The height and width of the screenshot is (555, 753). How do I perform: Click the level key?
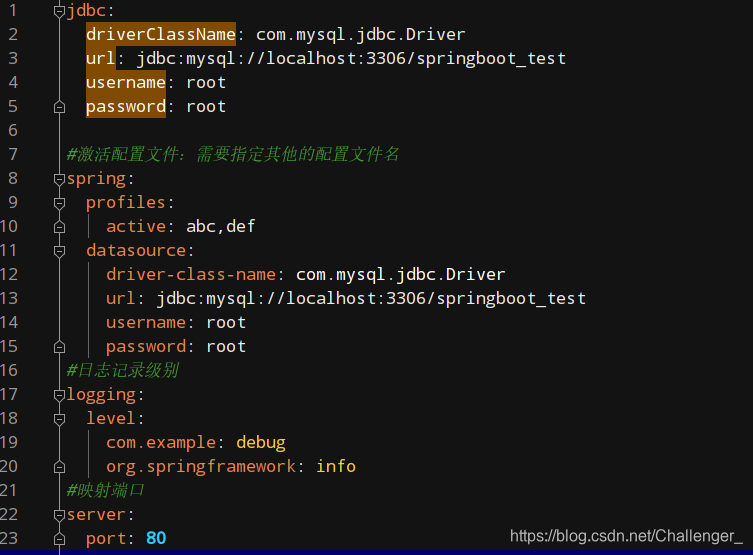(x=111, y=419)
